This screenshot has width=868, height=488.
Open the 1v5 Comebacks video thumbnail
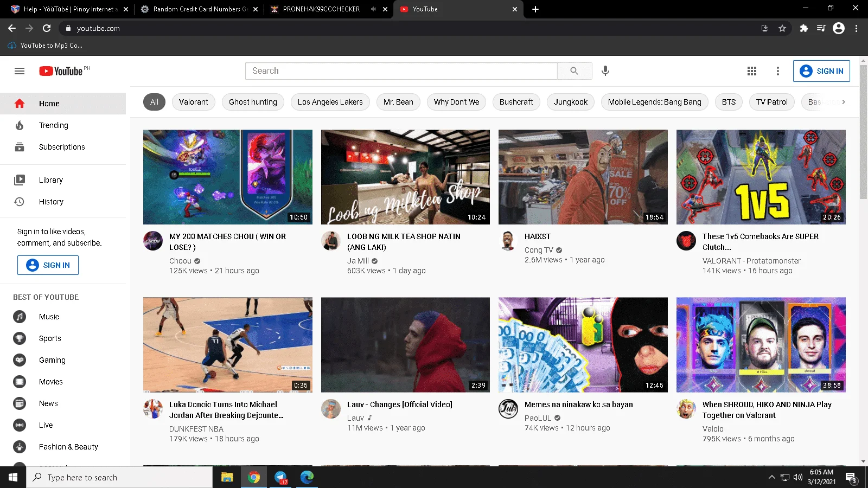pos(761,177)
